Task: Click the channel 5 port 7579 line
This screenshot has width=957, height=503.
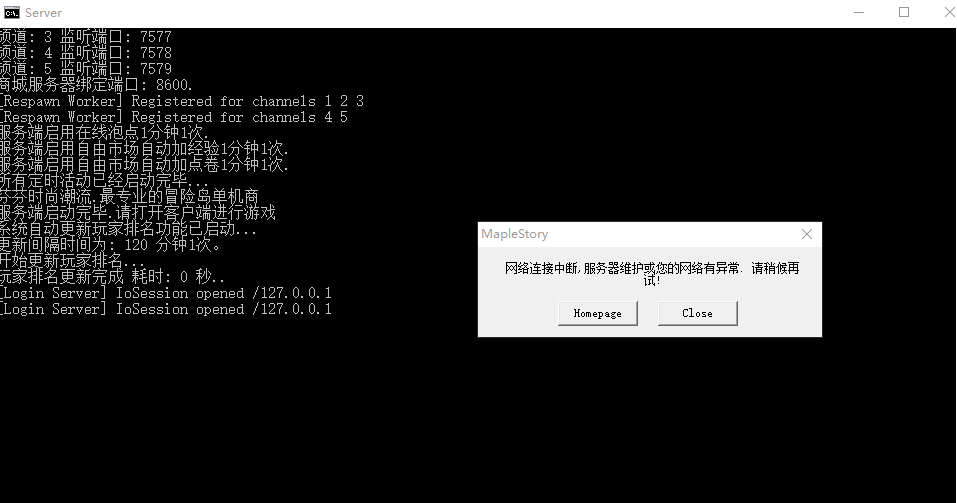Action: [86, 69]
